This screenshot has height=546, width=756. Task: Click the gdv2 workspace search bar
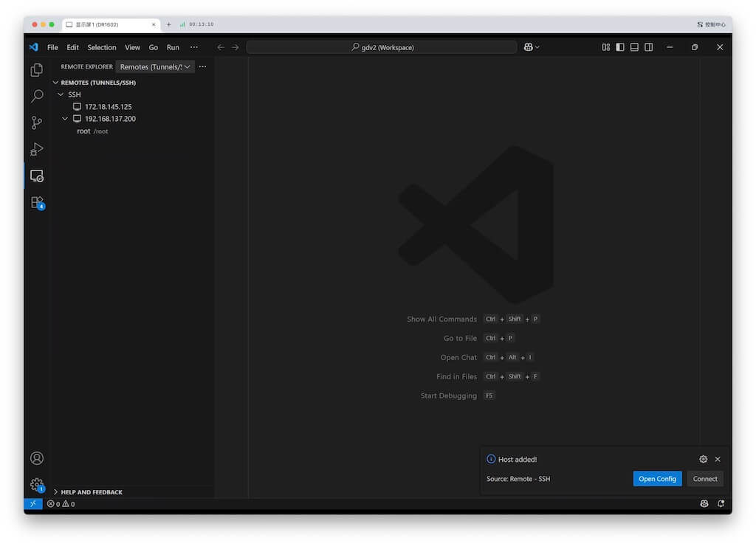point(384,46)
